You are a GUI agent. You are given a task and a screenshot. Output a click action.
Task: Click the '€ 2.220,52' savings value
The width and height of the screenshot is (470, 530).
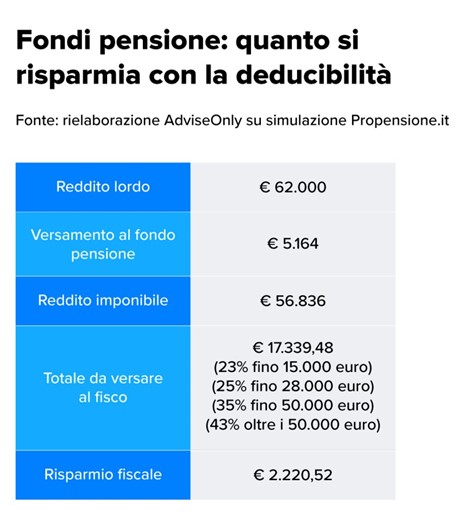click(x=293, y=475)
